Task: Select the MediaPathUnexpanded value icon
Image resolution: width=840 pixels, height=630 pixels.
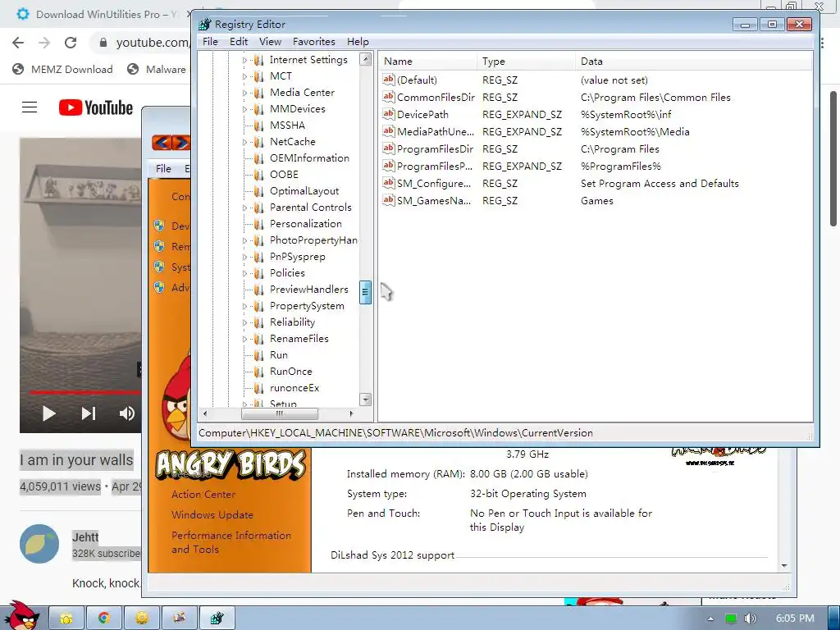Action: click(x=388, y=131)
